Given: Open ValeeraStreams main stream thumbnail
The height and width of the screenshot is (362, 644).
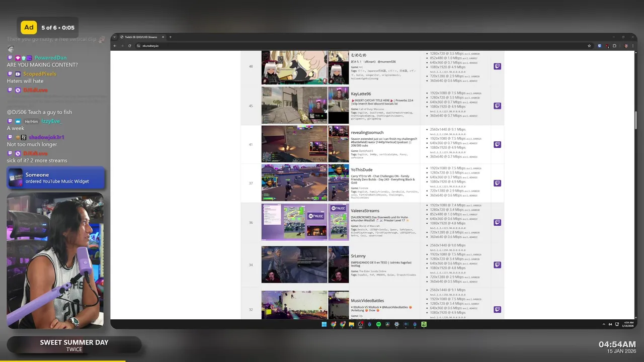Looking at the screenshot, I should [x=294, y=222].
